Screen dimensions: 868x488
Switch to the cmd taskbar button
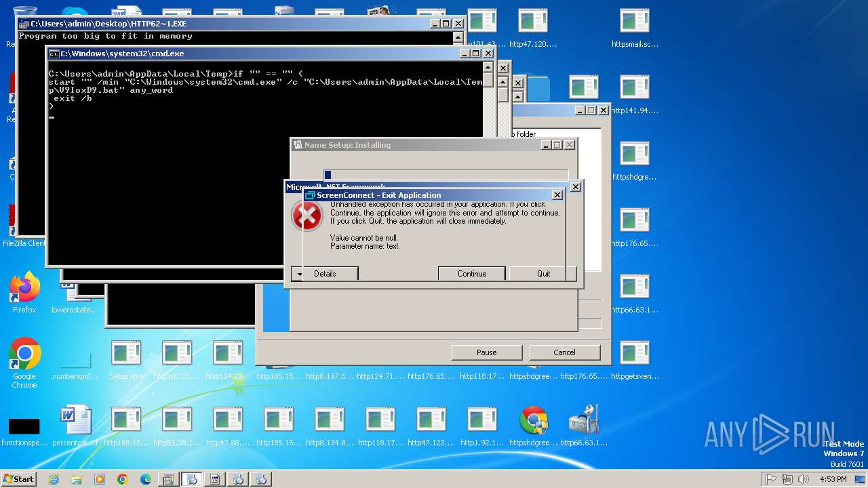[215, 479]
